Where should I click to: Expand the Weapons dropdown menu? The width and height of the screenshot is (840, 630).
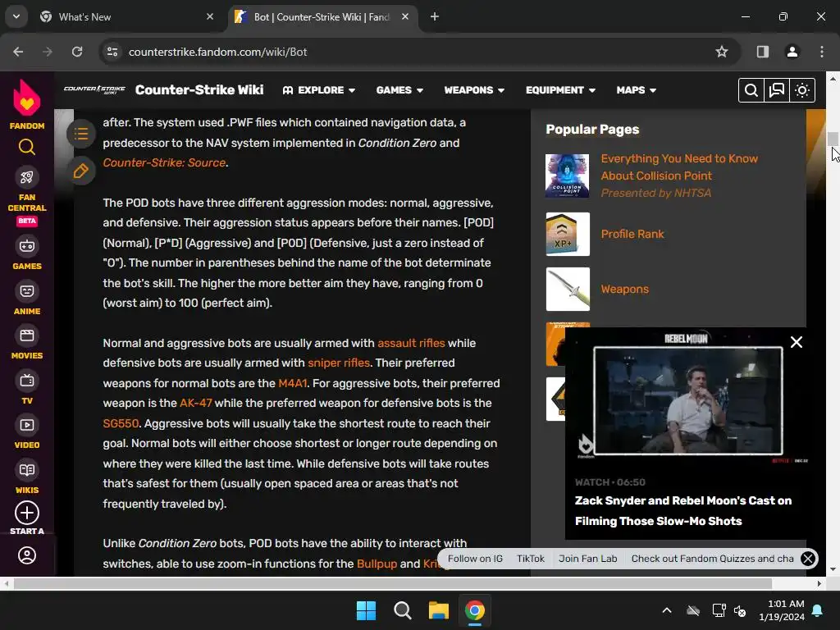tap(474, 90)
